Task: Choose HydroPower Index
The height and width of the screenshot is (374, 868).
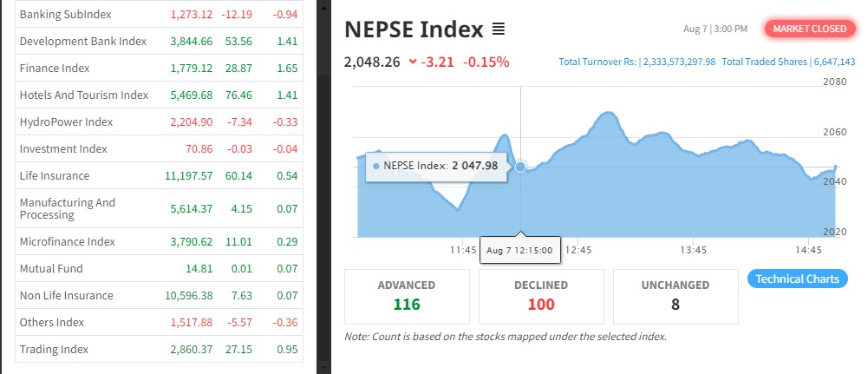Action: [x=66, y=121]
